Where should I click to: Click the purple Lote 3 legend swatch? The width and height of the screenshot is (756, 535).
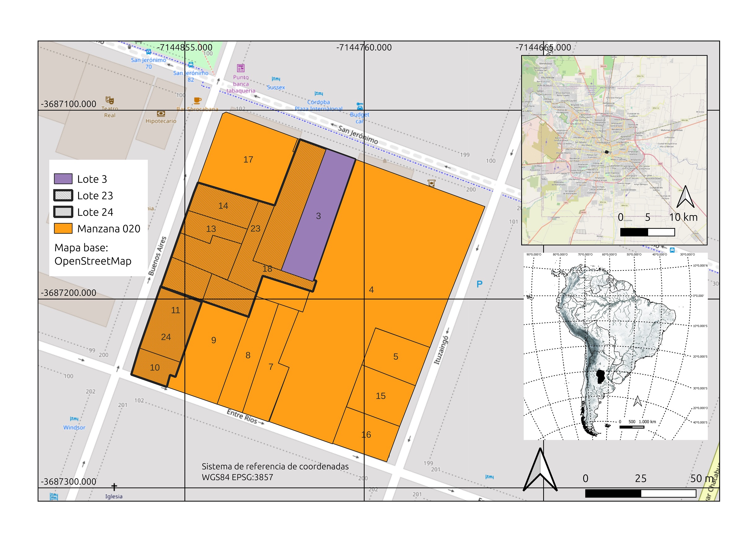pos(63,179)
